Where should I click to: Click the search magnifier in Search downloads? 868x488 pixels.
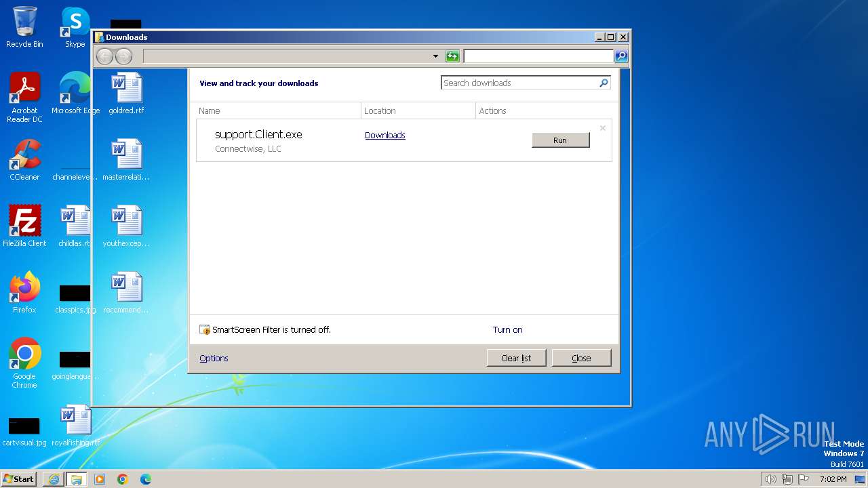[604, 83]
